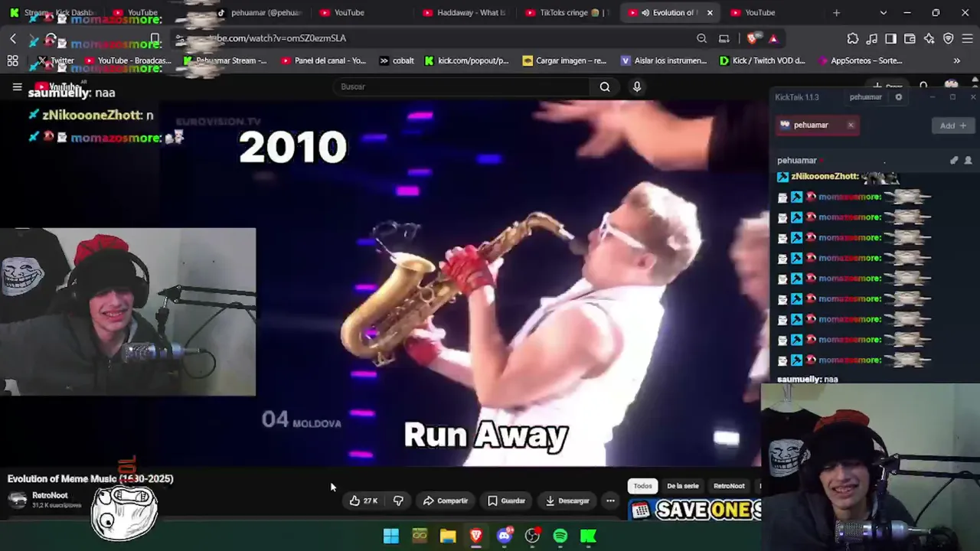Image resolution: width=980 pixels, height=551 pixels.
Task: Open the Leo AI sparkle icon
Action: coord(929,38)
